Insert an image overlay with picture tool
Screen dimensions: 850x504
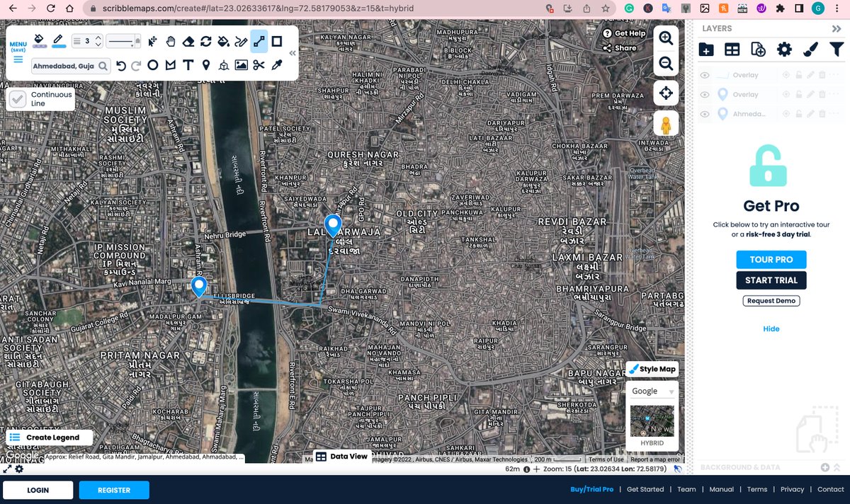tap(242, 65)
